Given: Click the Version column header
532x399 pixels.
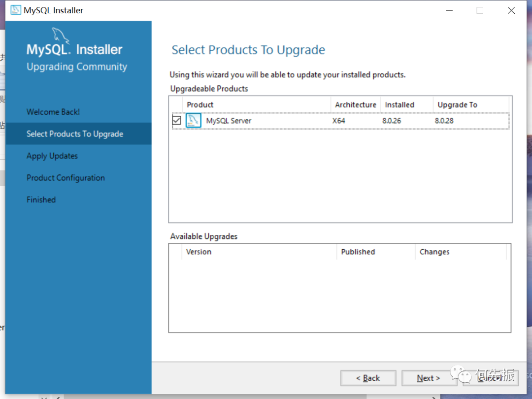Looking at the screenshot, I should point(259,252).
